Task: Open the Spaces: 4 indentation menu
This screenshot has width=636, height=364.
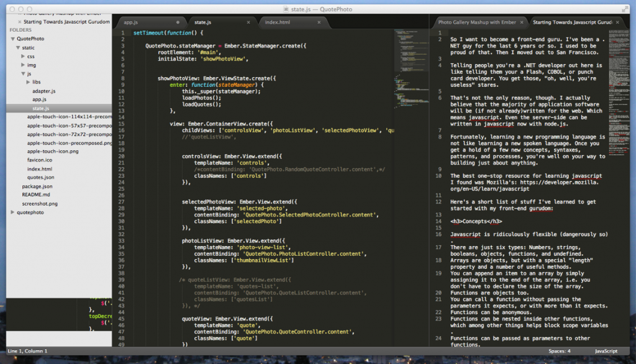Action: coord(560,352)
